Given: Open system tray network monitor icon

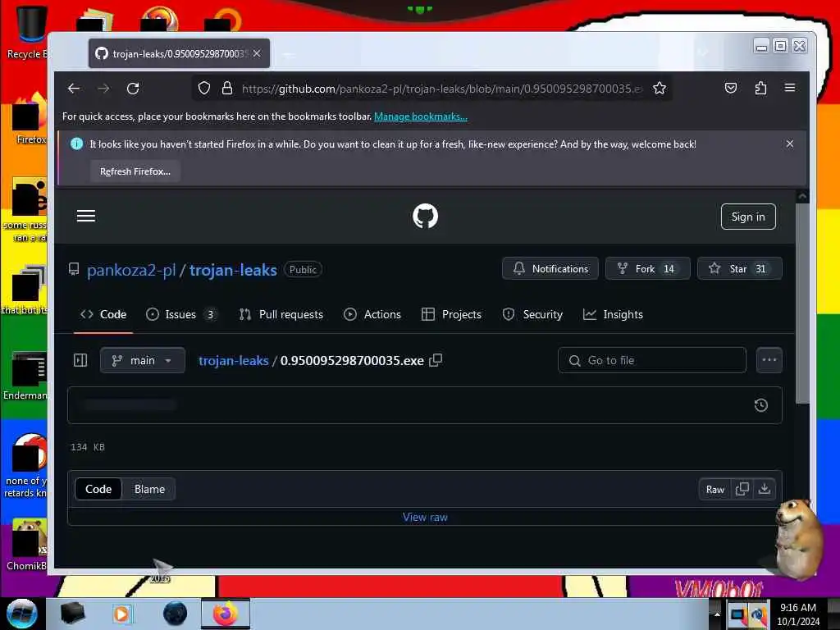Looking at the screenshot, I should [737, 614].
